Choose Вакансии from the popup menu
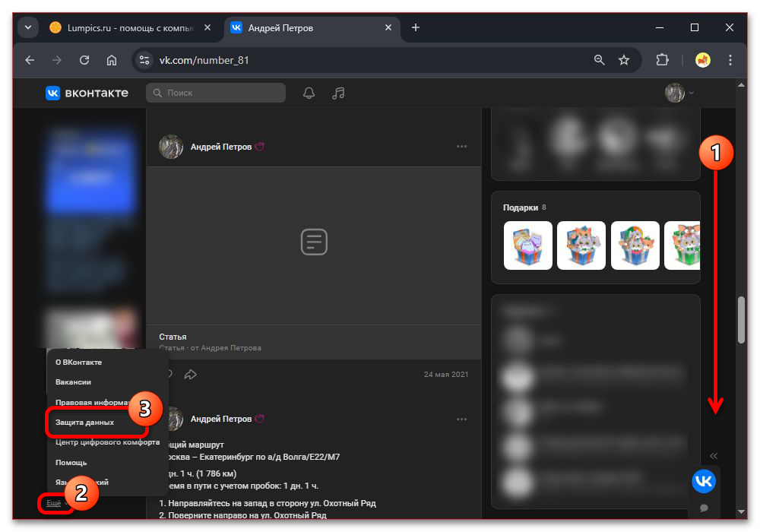Image resolution: width=760 pixels, height=532 pixels. 73,382
